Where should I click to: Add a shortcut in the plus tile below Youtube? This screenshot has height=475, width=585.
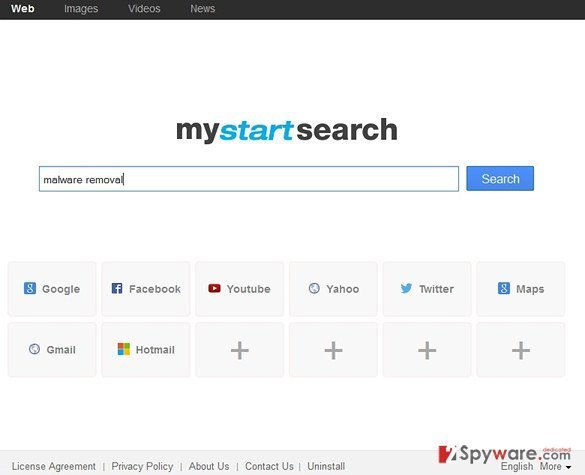click(x=240, y=350)
